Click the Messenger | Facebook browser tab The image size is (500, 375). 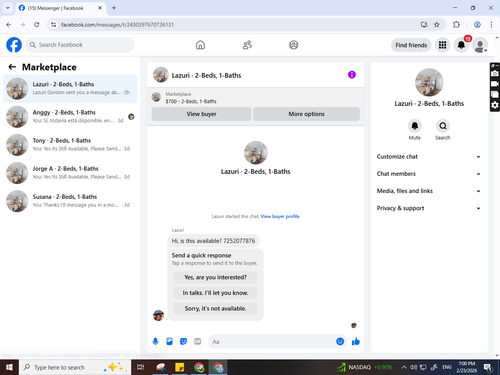61,8
